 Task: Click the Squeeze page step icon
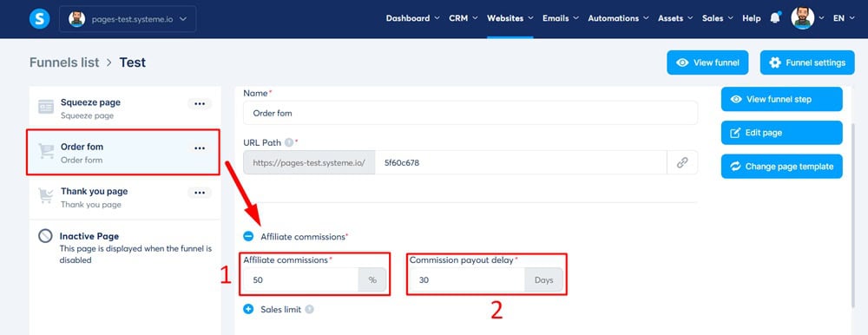pyautogui.click(x=46, y=107)
